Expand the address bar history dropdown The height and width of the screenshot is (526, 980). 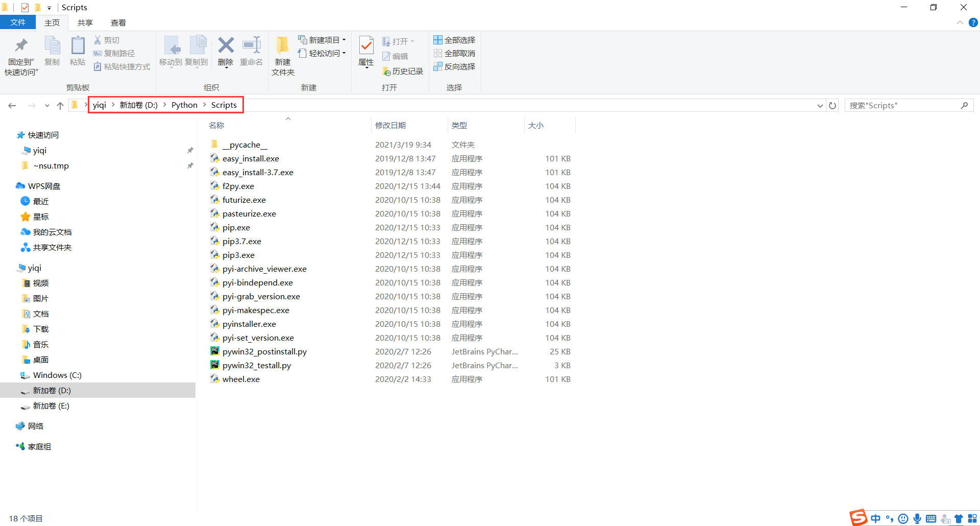pyautogui.click(x=820, y=106)
